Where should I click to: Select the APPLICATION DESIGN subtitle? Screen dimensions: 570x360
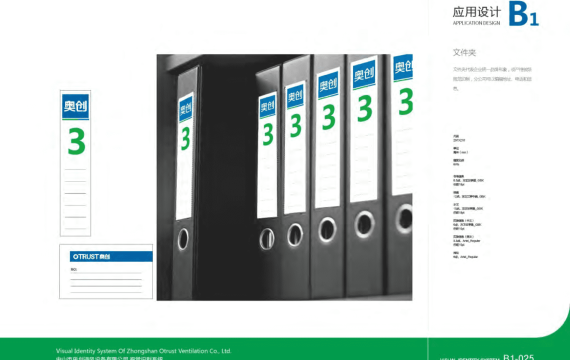[476, 23]
